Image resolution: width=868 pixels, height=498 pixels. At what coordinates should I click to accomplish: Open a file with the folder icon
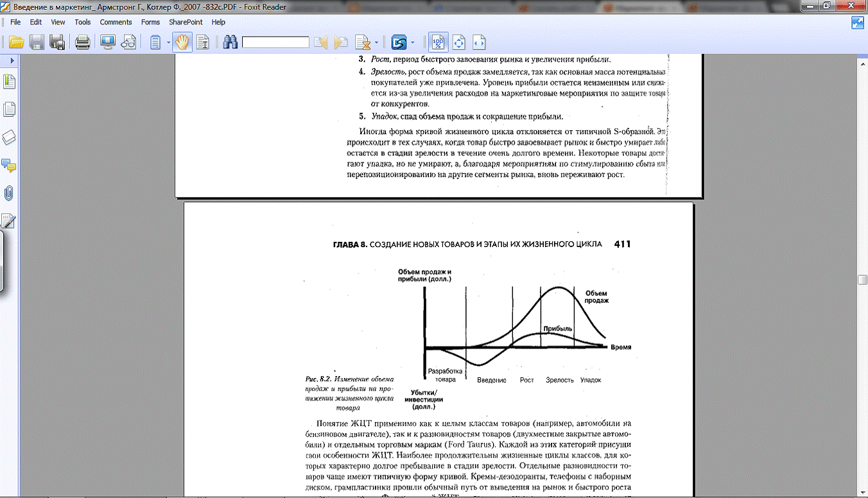[x=15, y=42]
